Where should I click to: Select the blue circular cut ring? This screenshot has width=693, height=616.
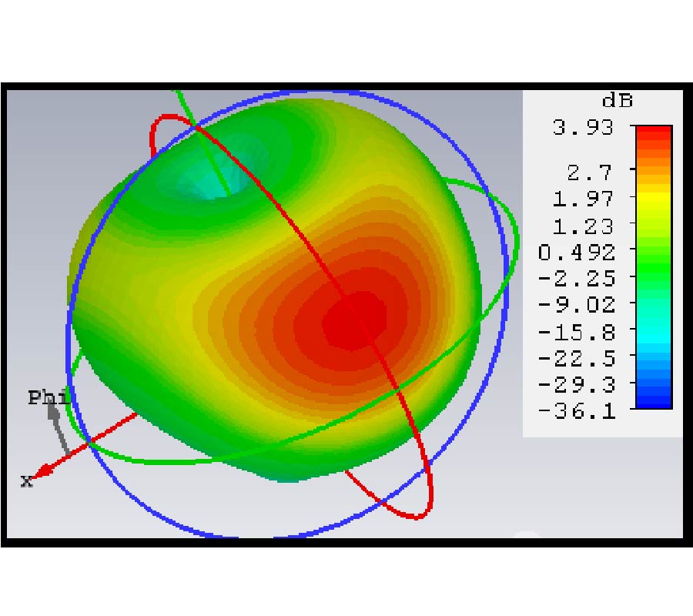[504, 308]
